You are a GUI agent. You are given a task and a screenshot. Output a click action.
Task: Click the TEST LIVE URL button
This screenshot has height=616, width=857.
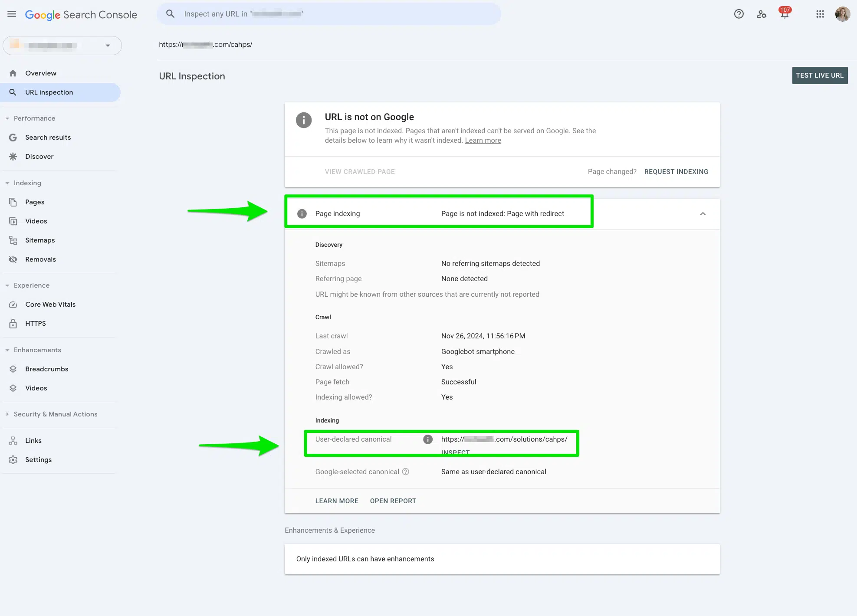[x=820, y=75]
